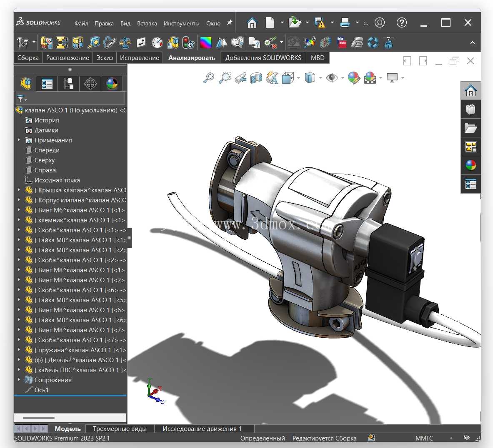The width and height of the screenshot is (493, 448).
Task: Switch to the DisplayManager color ball tab
Action: point(112,84)
